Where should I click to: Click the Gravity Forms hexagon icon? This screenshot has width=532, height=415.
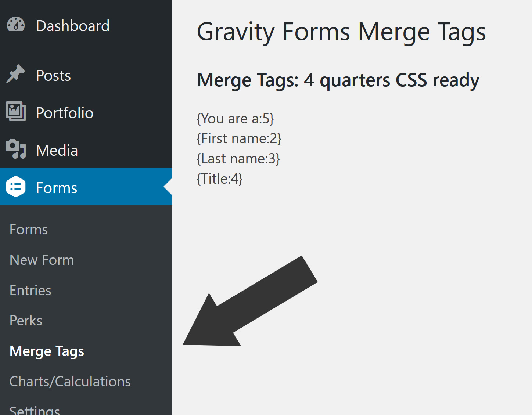(16, 187)
